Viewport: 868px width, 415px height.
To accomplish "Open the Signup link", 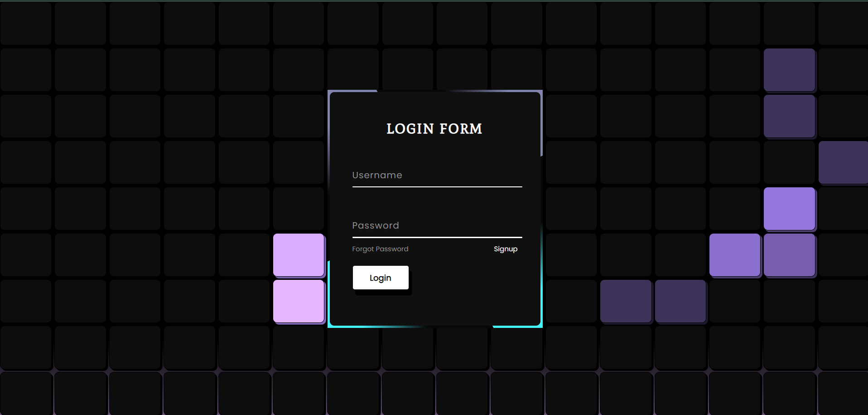I will 505,249.
